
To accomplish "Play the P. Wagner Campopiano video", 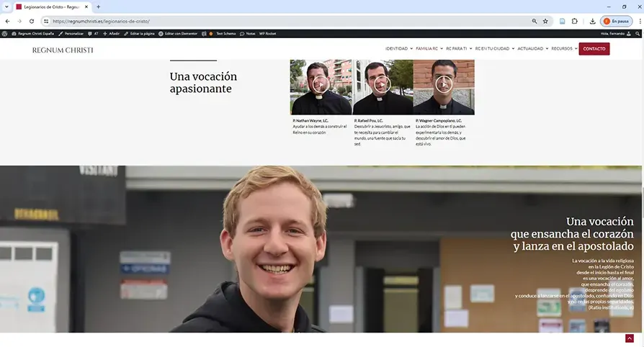I will [x=444, y=84].
